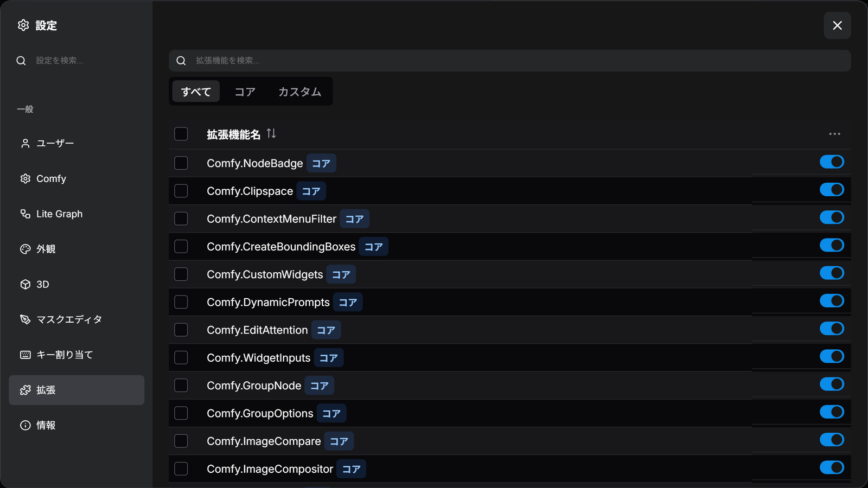Switch to the すべて tab
868x488 pixels.
click(x=196, y=91)
